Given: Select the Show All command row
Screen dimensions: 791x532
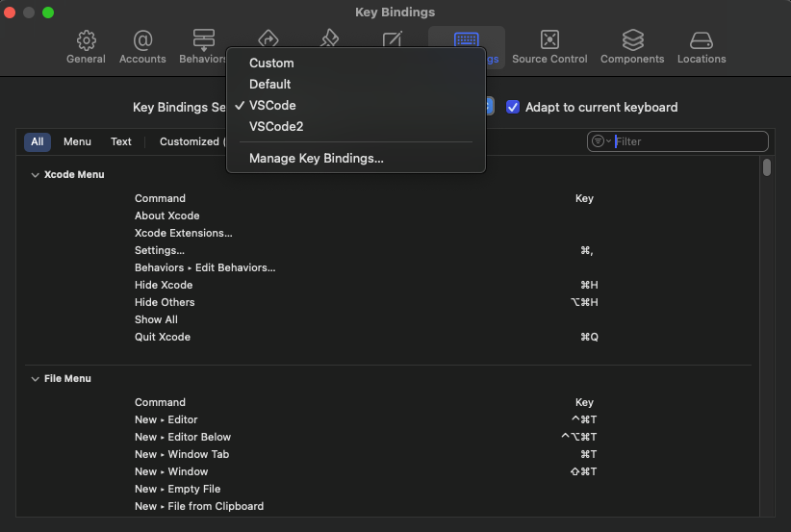Looking at the screenshot, I should (388, 319).
